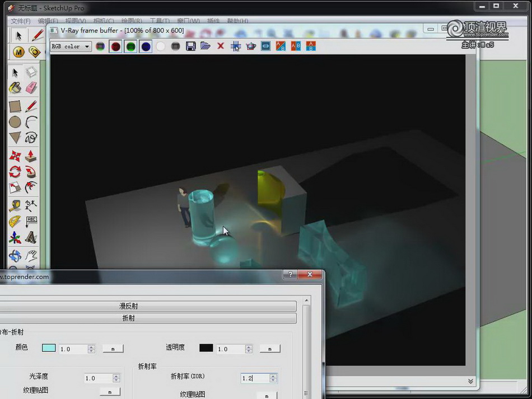Choose the Circle drawing tool
The height and width of the screenshot is (399, 532).
coord(15,122)
